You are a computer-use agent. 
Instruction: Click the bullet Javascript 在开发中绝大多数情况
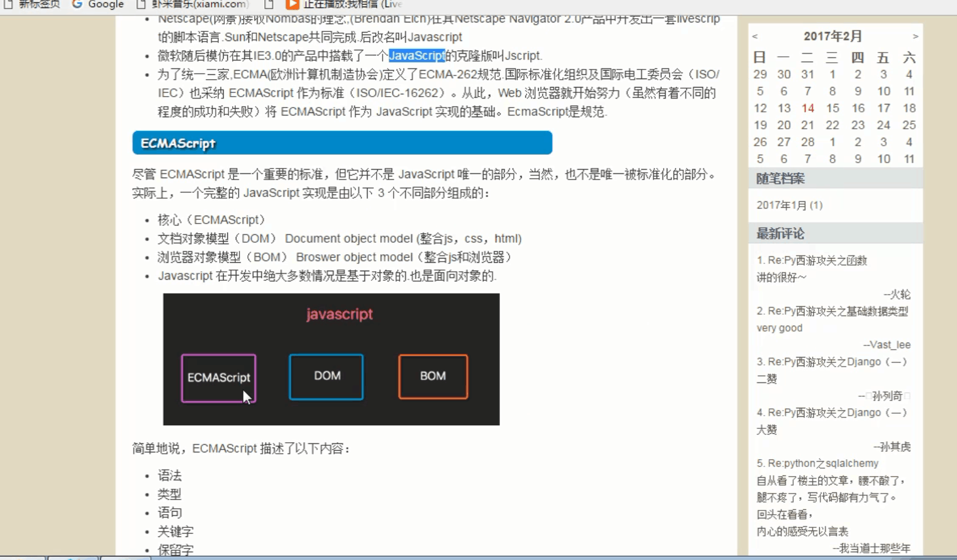pos(327,276)
